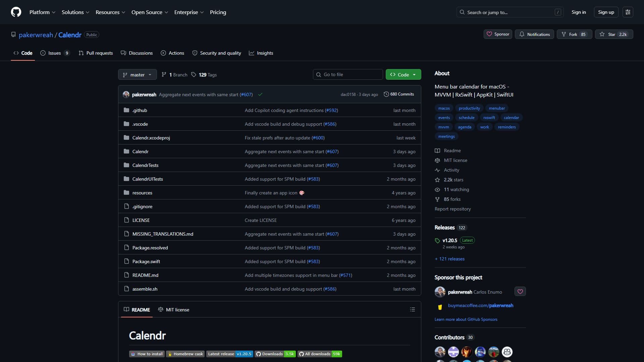This screenshot has width=644, height=362.
Task: Click the LICENSE file icon
Action: pyautogui.click(x=126, y=220)
